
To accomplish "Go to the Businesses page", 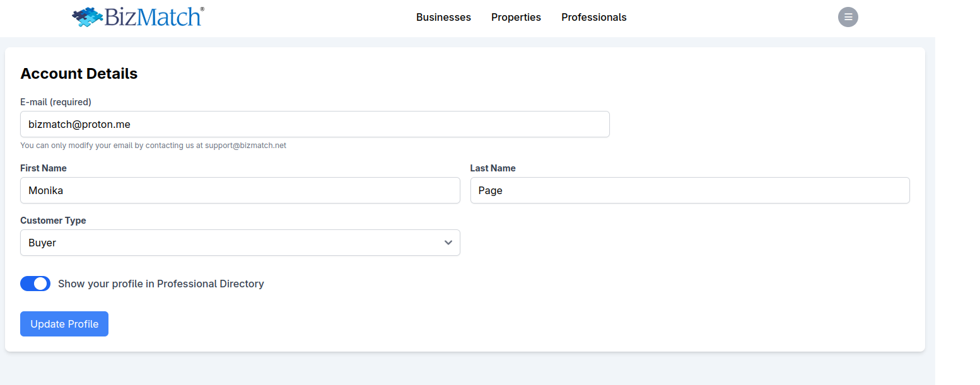I will (443, 18).
